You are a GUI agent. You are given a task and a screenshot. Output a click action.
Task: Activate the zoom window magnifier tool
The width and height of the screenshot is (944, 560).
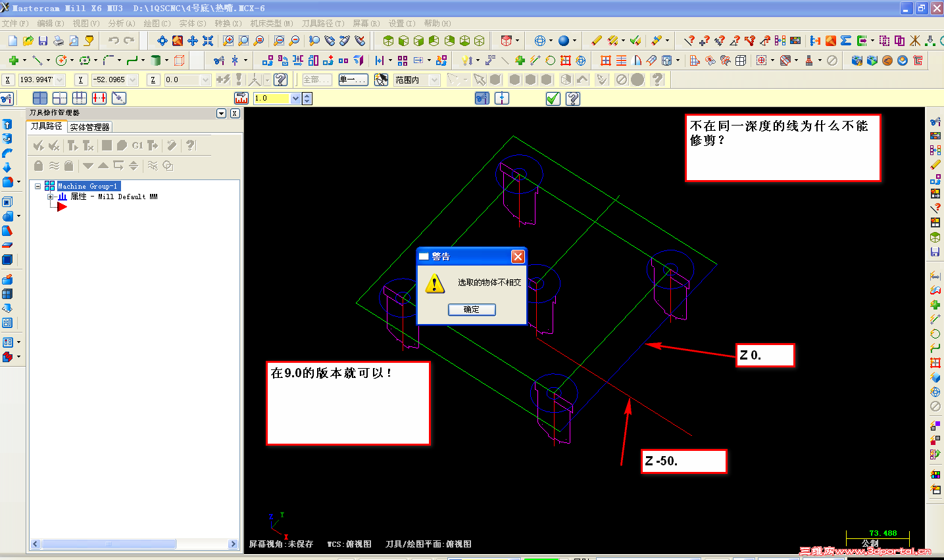[228, 41]
